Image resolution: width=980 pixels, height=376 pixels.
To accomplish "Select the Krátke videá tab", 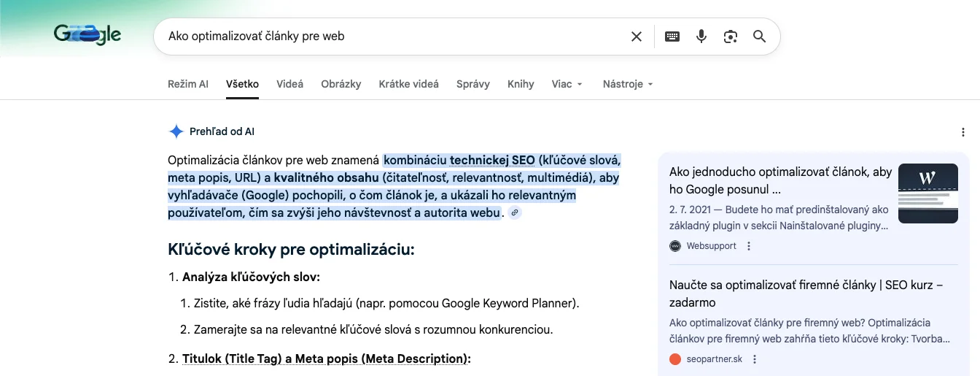I will pos(408,84).
